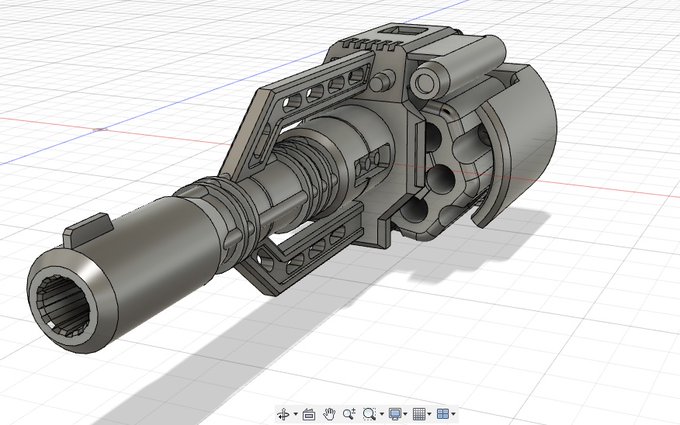The height and width of the screenshot is (425, 680).
Task: Activate the Pan hand tool
Action: coord(330,414)
